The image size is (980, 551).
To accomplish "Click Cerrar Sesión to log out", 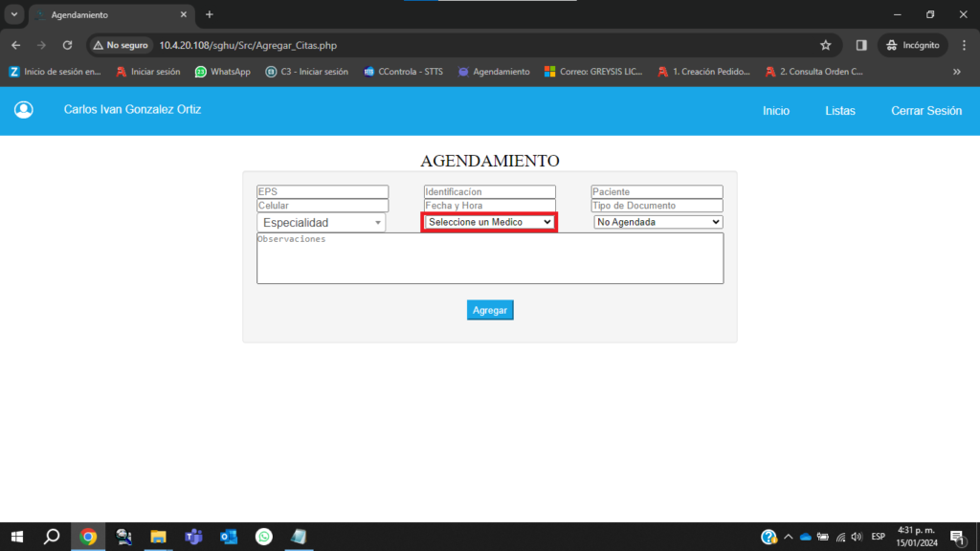I will [x=925, y=111].
